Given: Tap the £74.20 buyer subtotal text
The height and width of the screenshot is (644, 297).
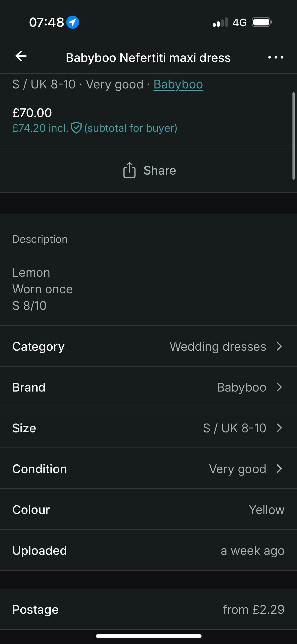Looking at the screenshot, I should tap(40, 128).
